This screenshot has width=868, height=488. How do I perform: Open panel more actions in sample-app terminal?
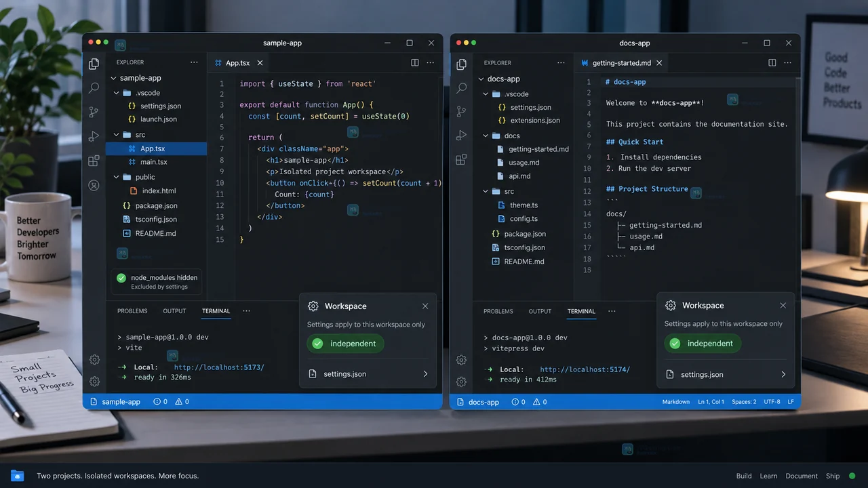pyautogui.click(x=246, y=311)
